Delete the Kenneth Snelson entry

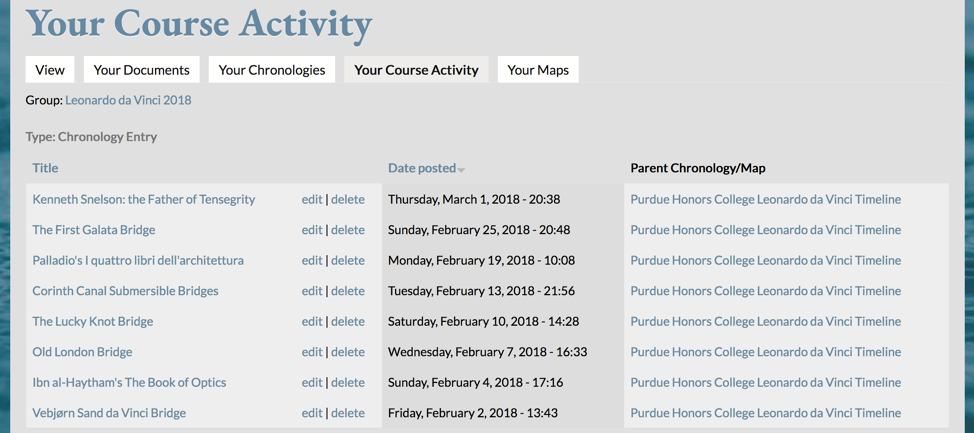click(x=347, y=199)
